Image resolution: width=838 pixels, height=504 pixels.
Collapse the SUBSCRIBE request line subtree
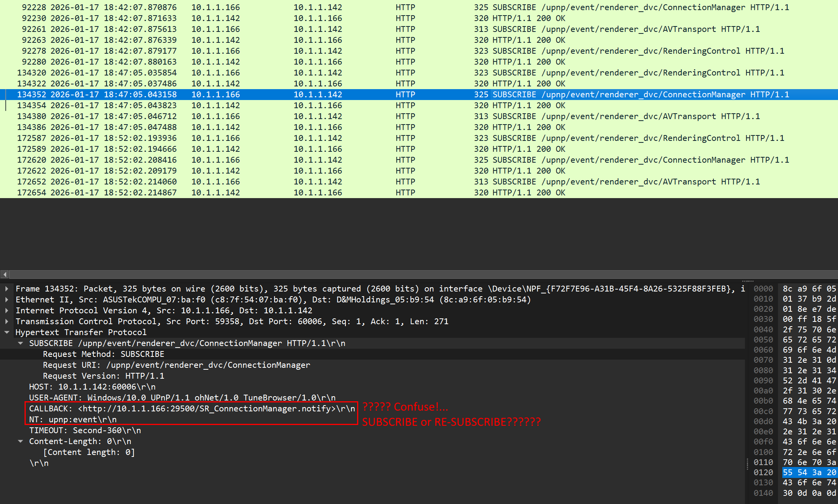coord(20,343)
